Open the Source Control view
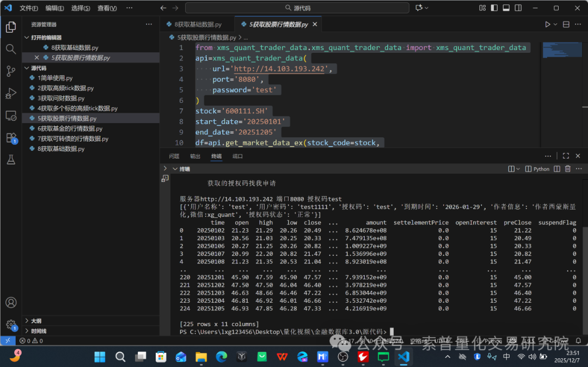Image resolution: width=588 pixels, height=367 pixels. coord(11,71)
